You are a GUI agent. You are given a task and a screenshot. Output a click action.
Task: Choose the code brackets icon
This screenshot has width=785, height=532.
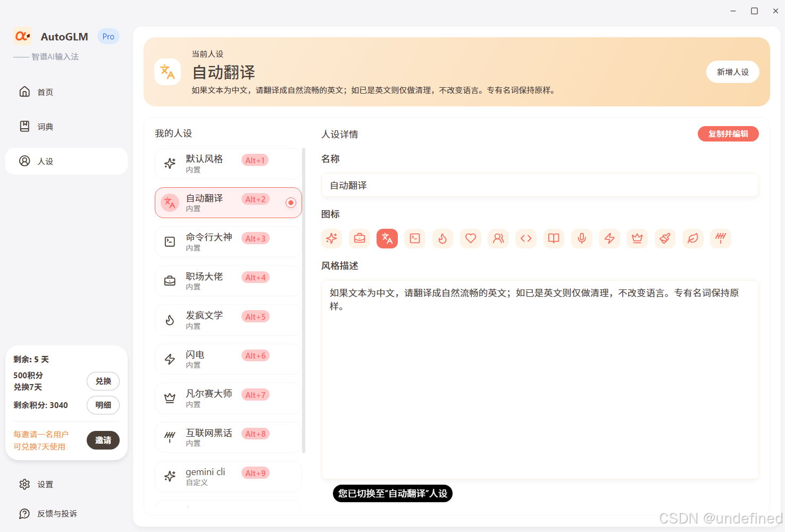pos(526,238)
